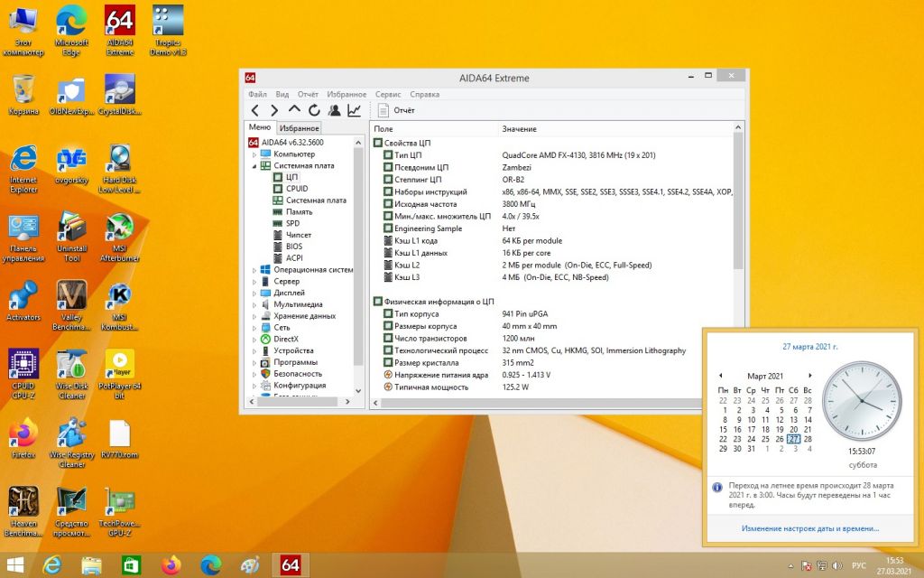
Task: Click the volume icon in system tray
Action: coord(837,566)
